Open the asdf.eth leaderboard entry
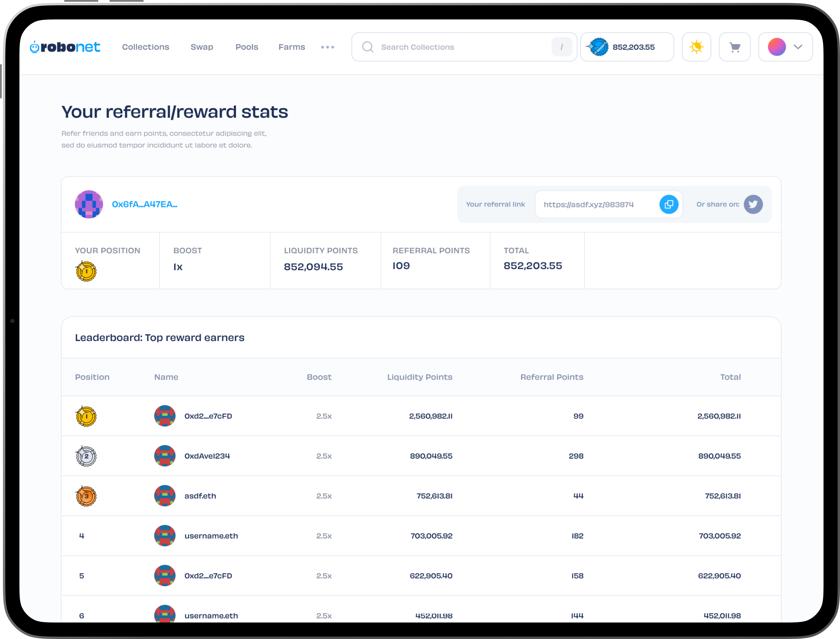Screen dimensions: 840x639 [x=200, y=496]
